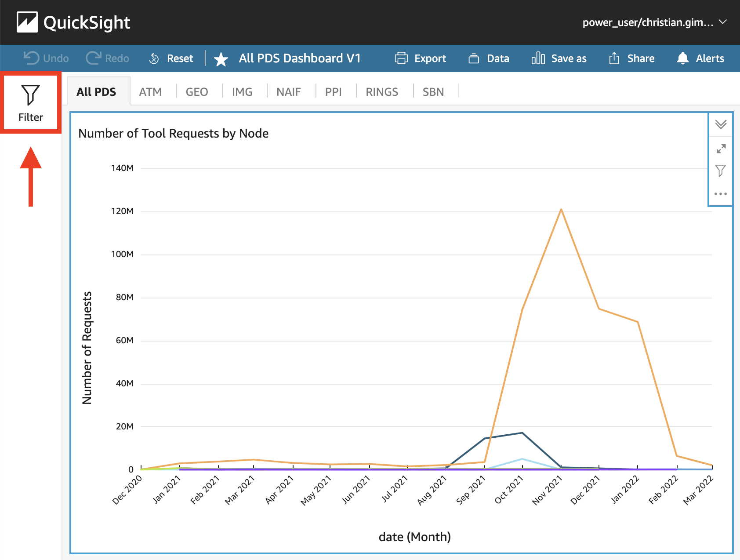Click the QuickSight logo icon
The width and height of the screenshot is (740, 560).
tap(27, 22)
